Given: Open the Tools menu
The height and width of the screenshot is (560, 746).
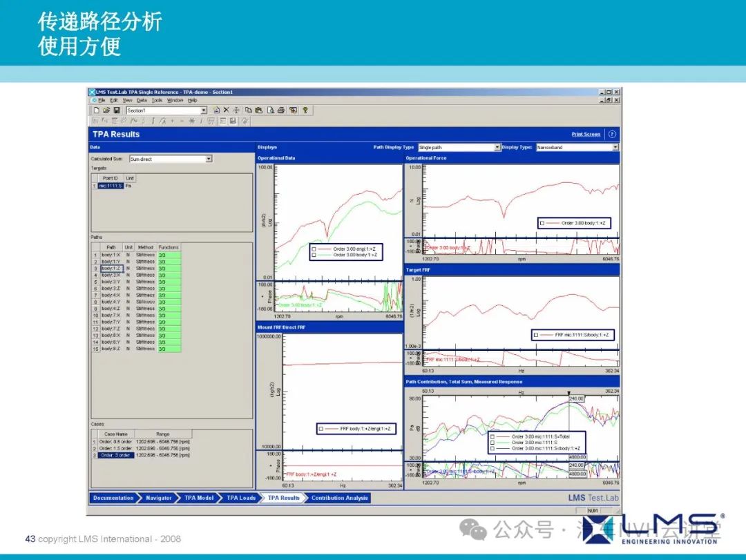Looking at the screenshot, I should [157, 100].
